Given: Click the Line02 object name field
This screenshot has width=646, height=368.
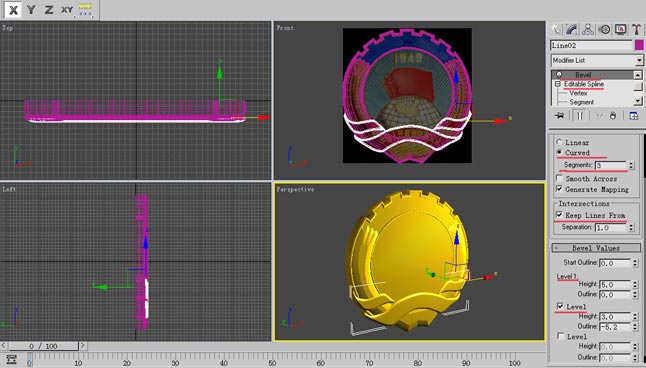Looking at the screenshot, I should pyautogui.click(x=591, y=45).
